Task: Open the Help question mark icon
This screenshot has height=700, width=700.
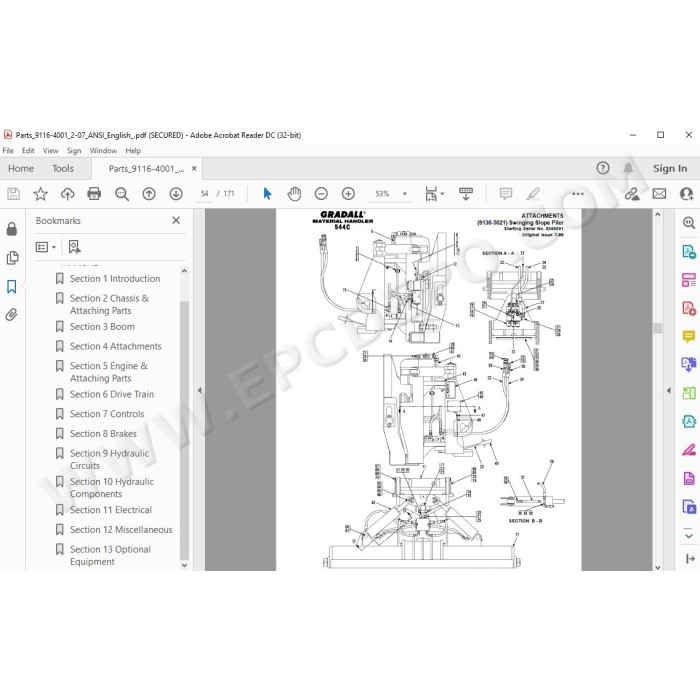Action: (603, 168)
